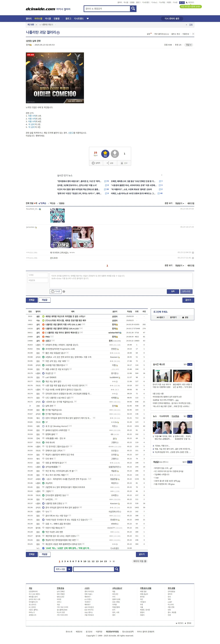This screenshot has height=644, width=220.
Task: Focus the 닉네임 nickname input field
Action: point(38,275)
